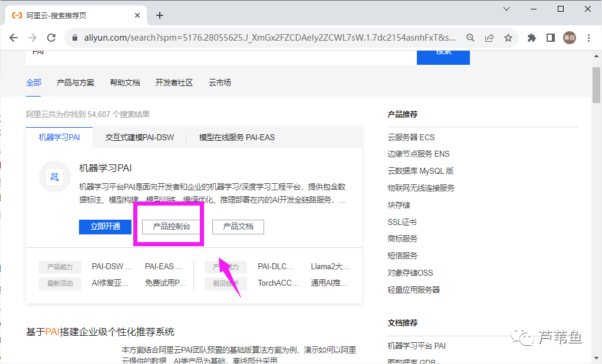Select the 模型在线服务 PAI-EAS tab

[237, 137]
